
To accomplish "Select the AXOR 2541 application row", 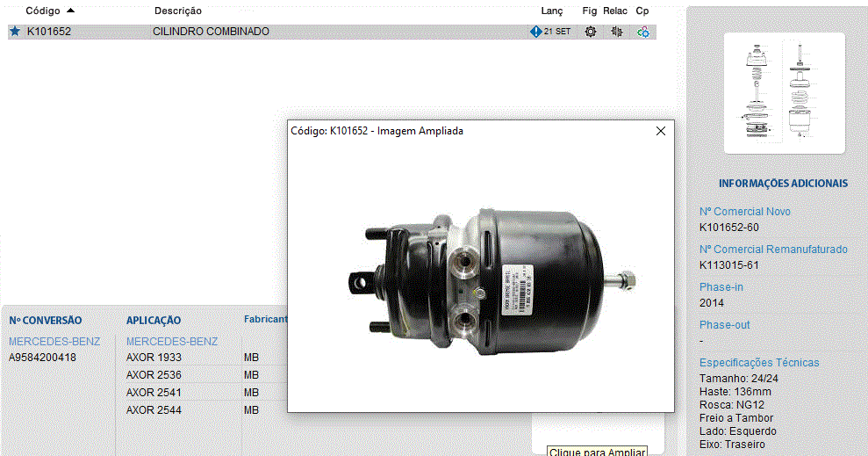I will point(154,393).
